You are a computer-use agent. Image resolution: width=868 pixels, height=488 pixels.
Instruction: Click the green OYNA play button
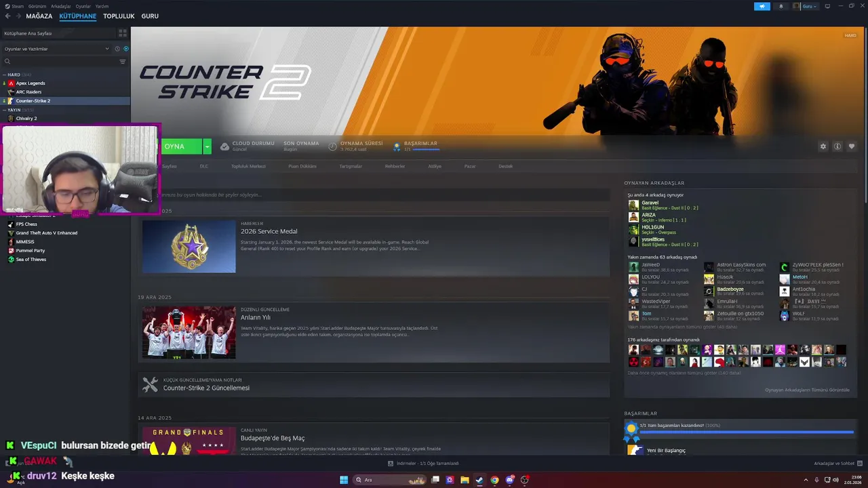[x=181, y=146]
